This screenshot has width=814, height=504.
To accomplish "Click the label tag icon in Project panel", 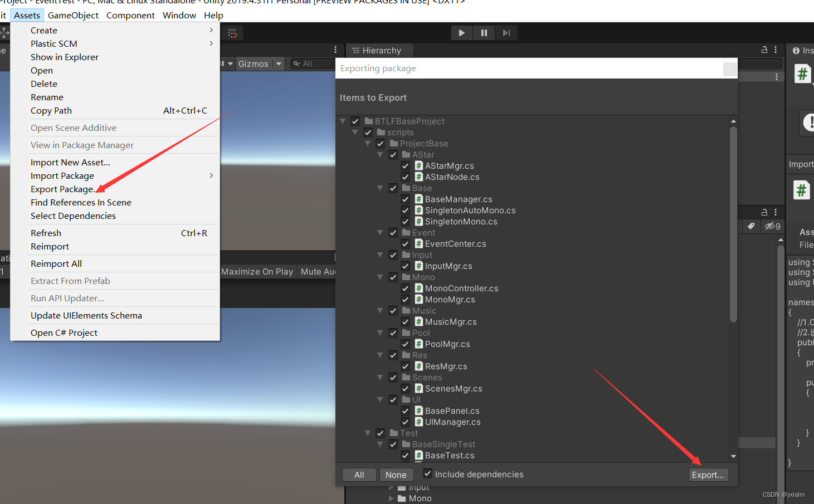I will 751,226.
